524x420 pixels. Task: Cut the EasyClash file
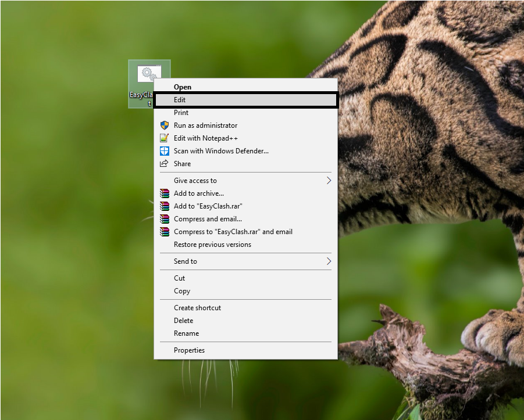coord(179,278)
